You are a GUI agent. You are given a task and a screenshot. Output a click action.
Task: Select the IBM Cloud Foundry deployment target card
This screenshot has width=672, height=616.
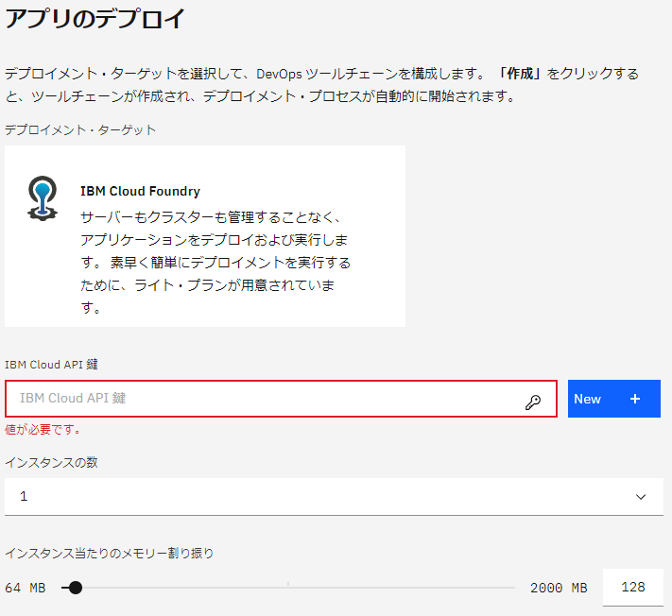tap(205, 236)
